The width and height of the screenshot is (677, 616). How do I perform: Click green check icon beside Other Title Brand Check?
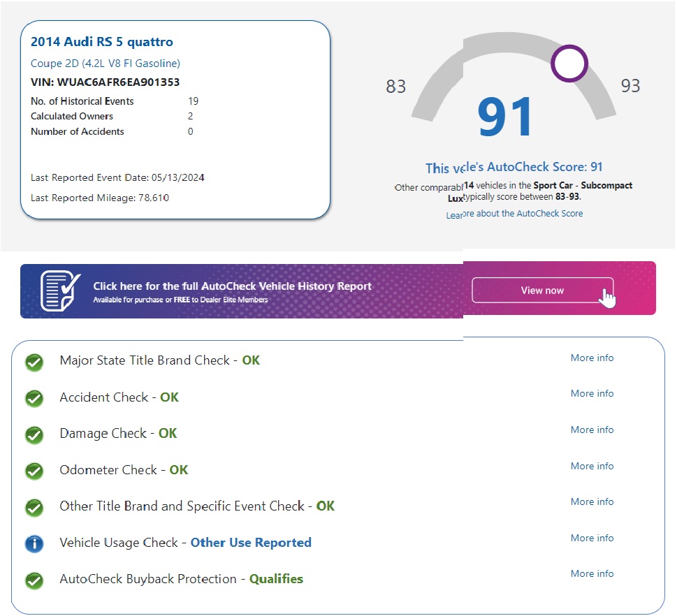click(x=34, y=508)
